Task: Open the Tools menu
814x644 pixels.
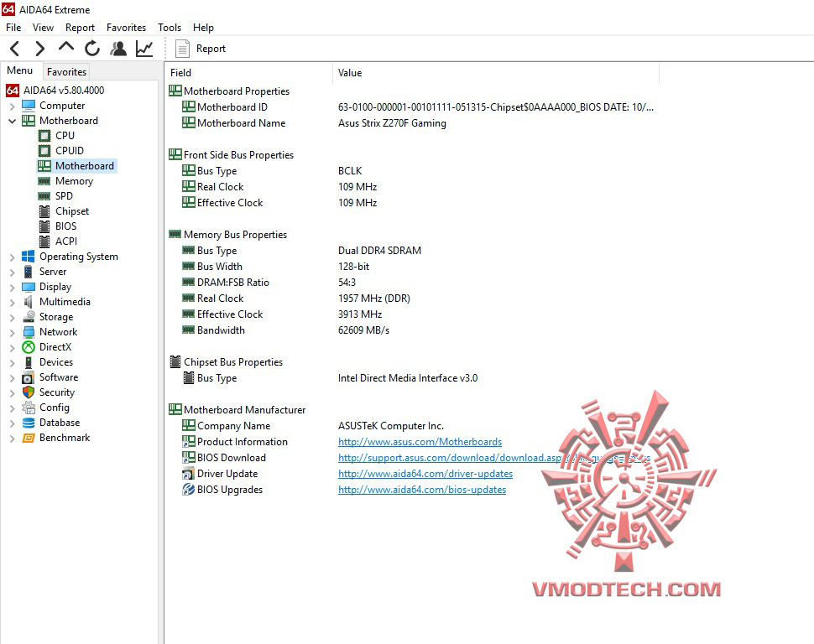Action: [170, 28]
